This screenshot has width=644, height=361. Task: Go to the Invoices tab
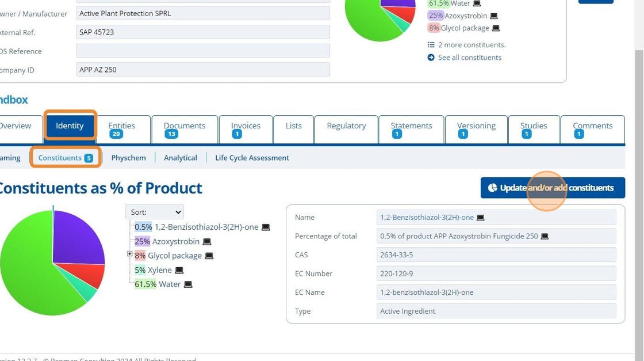coord(246,129)
